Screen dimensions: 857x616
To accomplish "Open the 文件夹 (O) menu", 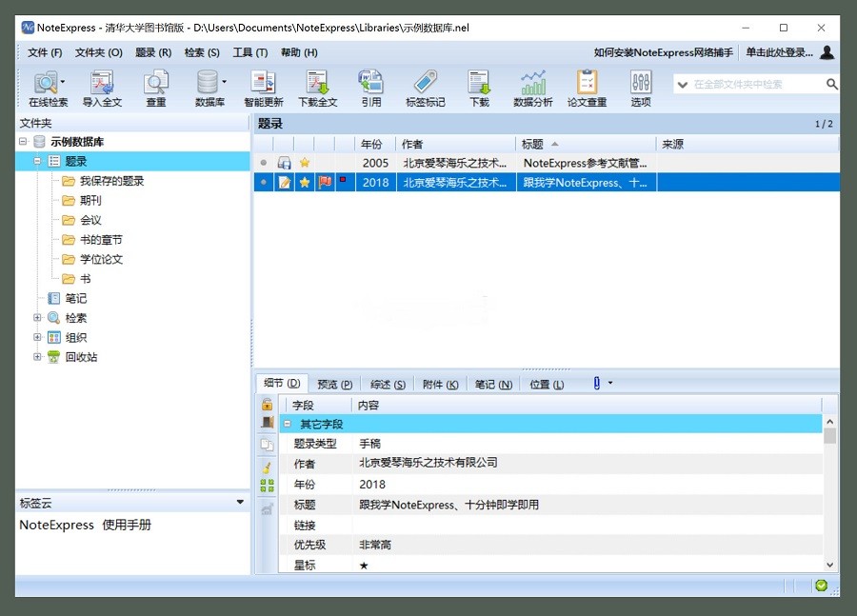I will (98, 52).
